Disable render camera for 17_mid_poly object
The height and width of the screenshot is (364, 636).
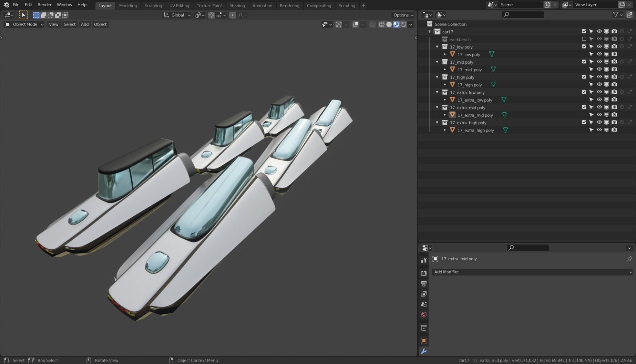[614, 69]
